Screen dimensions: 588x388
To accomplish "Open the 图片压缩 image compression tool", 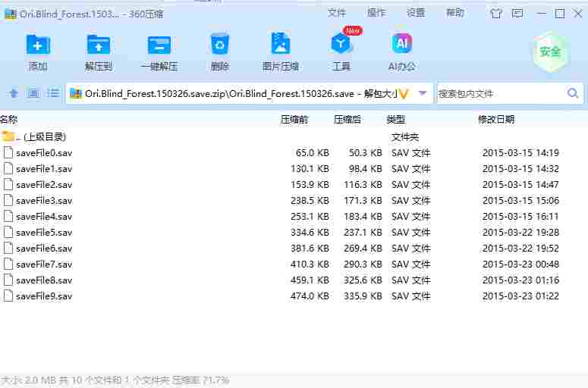I will [x=280, y=44].
